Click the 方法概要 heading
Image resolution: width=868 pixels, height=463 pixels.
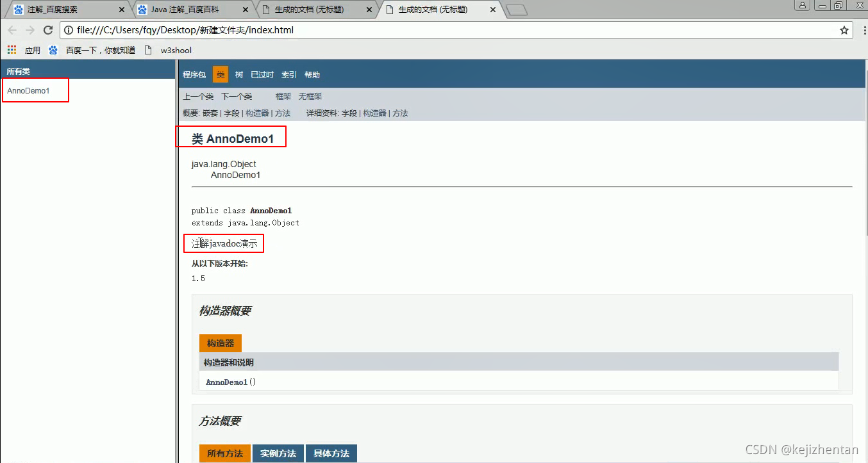[x=220, y=421]
